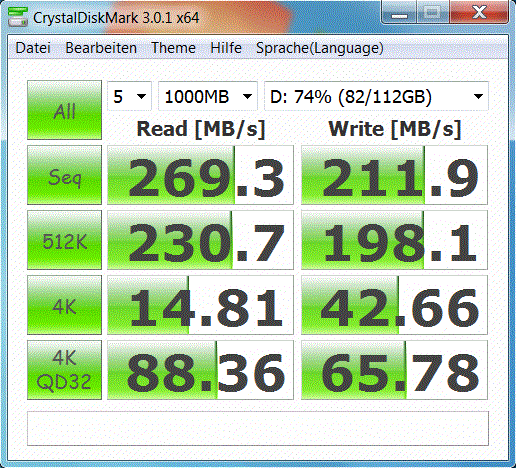Screen dimensions: 516x468
Task: Start the Seq benchmark
Action: (64, 175)
